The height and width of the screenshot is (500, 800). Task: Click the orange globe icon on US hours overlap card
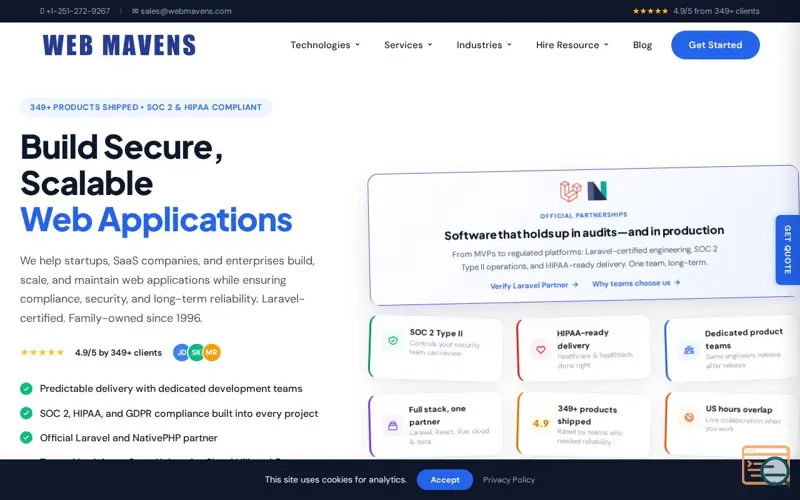coord(689,417)
